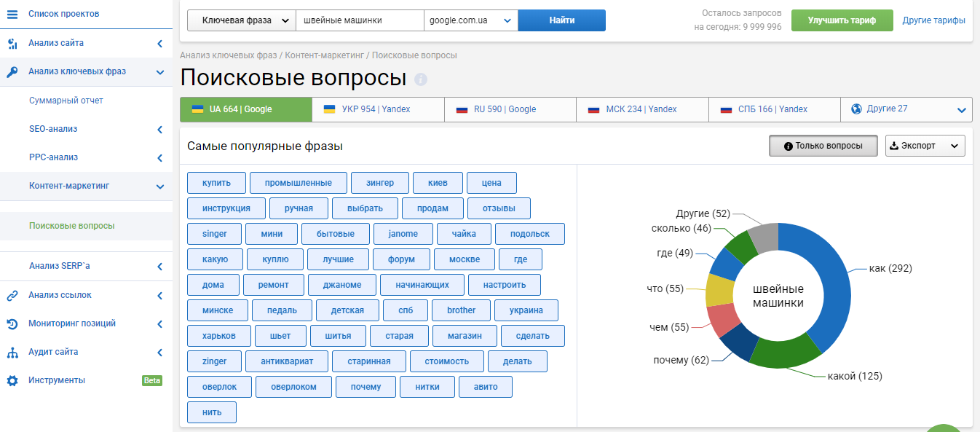Click the Инструменты gear icon
Viewport: 980px width, 432px height.
point(12,381)
